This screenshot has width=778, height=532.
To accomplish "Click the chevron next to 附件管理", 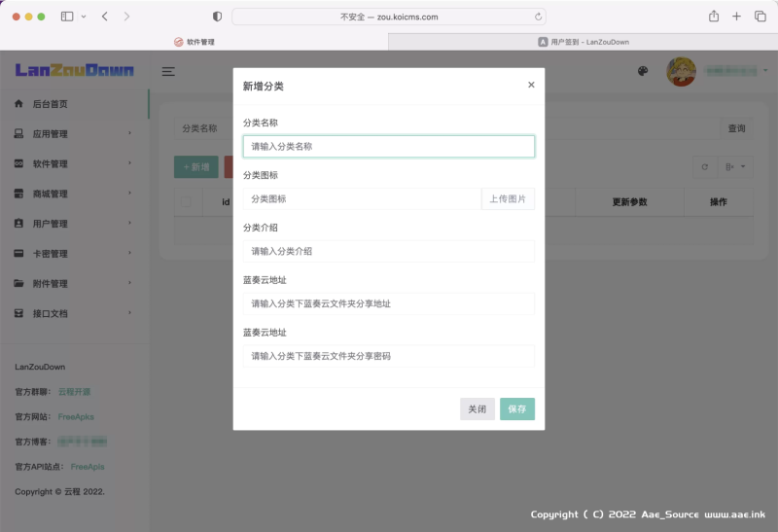I will pyautogui.click(x=130, y=282).
